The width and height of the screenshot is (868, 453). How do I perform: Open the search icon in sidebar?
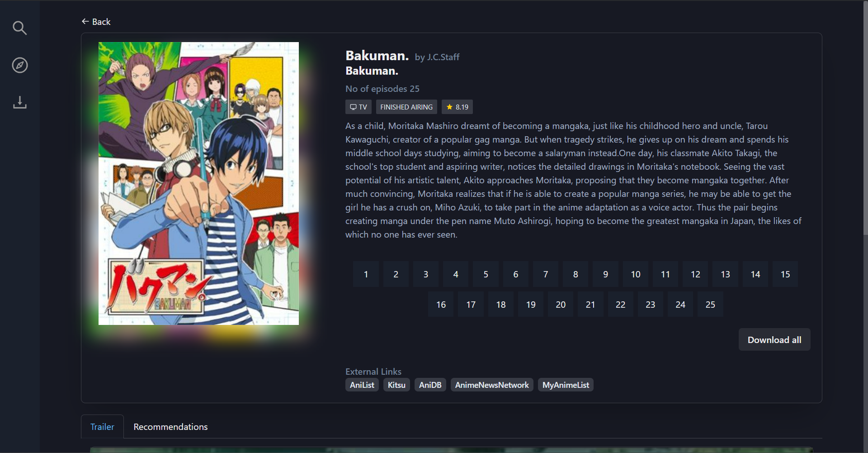(x=19, y=28)
